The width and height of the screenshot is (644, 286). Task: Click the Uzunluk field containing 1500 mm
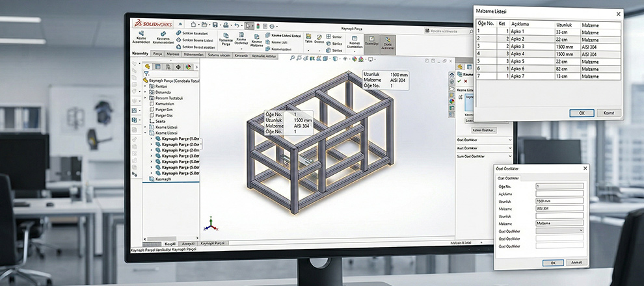click(x=559, y=201)
